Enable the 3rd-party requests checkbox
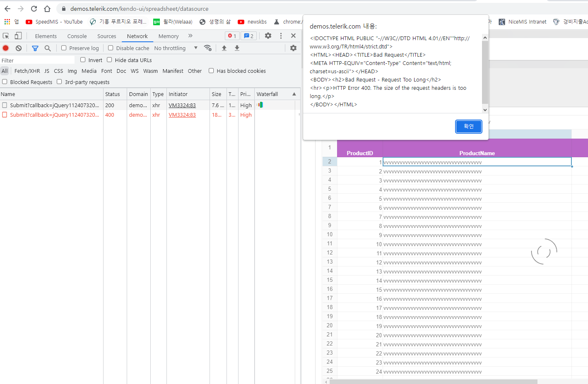The image size is (588, 384). coord(59,82)
